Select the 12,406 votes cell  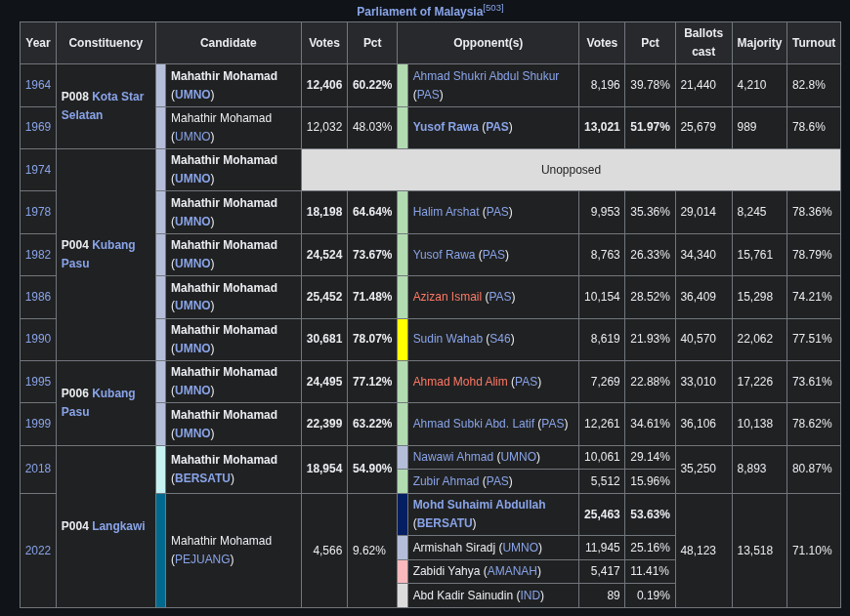(x=324, y=85)
